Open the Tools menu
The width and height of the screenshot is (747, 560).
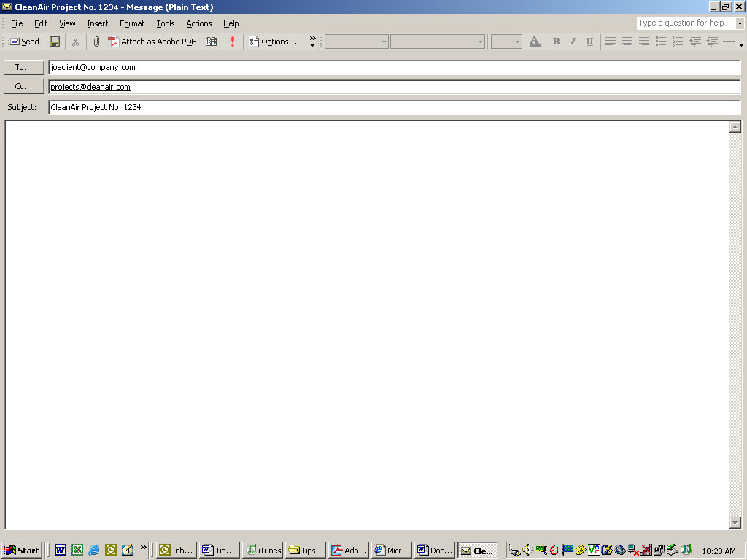coord(166,23)
